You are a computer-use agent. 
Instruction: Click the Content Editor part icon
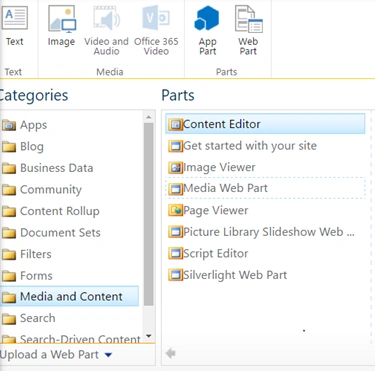[175, 124]
